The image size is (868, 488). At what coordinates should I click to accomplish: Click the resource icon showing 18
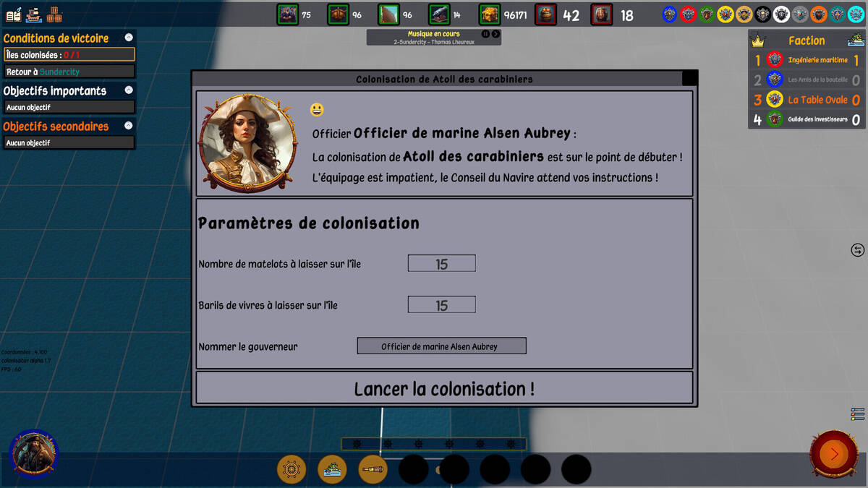pyautogui.click(x=602, y=14)
